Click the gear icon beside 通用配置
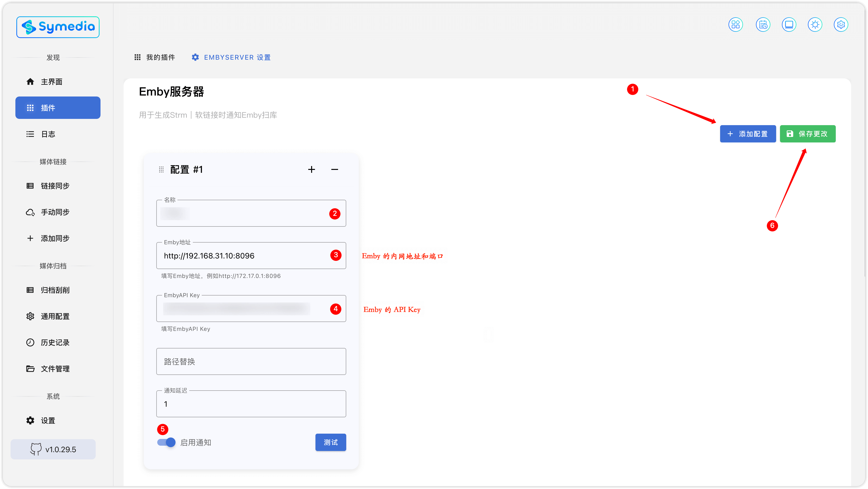Viewport: 868px width, 489px height. [x=30, y=316]
